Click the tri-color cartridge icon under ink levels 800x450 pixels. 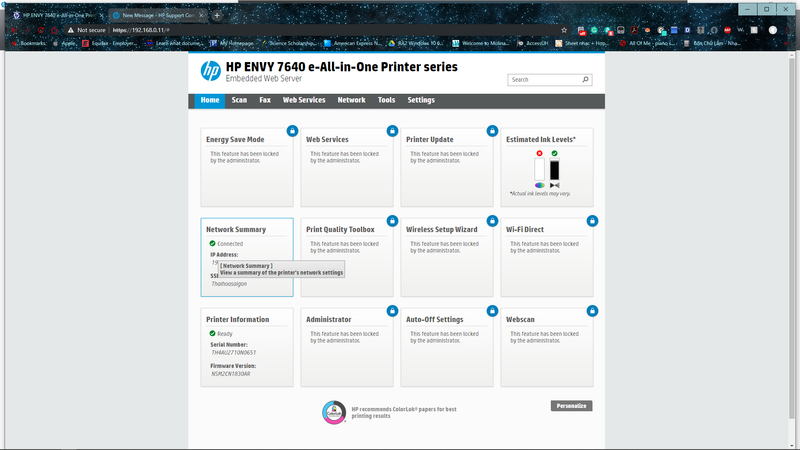[x=540, y=185]
